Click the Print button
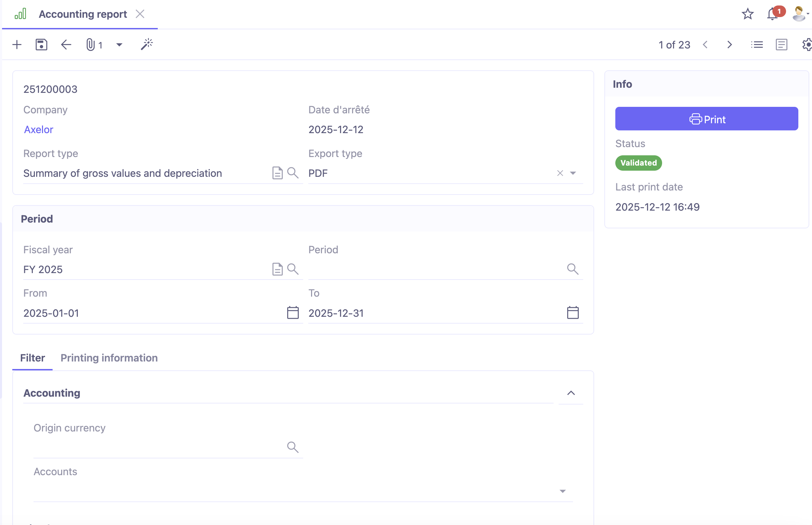Image resolution: width=812 pixels, height=525 pixels. click(706, 119)
